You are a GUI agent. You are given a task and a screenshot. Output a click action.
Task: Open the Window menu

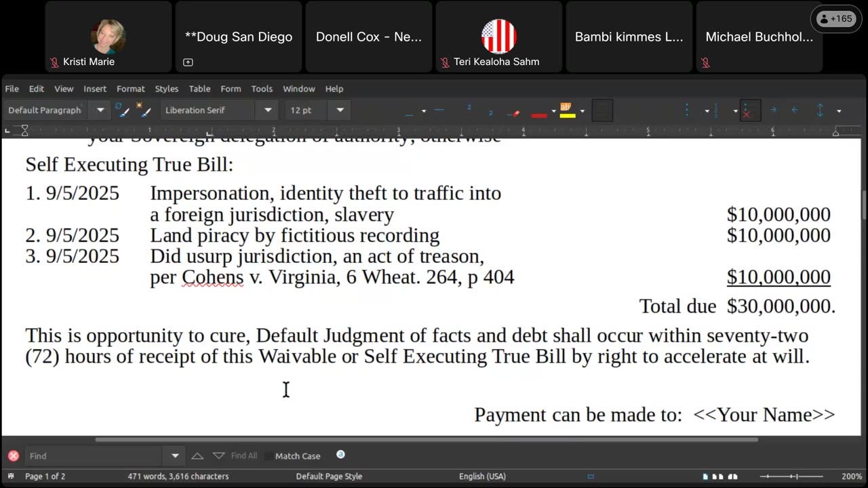[299, 89]
